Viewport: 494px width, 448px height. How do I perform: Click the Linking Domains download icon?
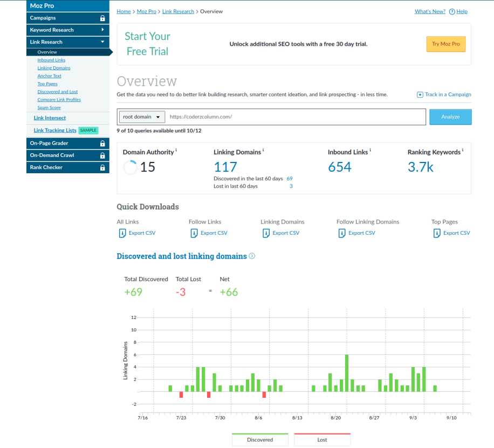[x=266, y=233]
